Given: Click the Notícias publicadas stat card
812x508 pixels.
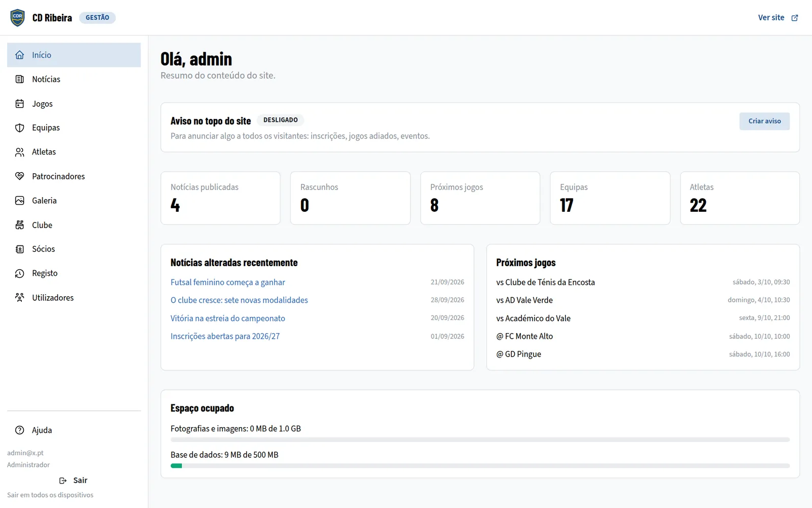Looking at the screenshot, I should pos(220,198).
